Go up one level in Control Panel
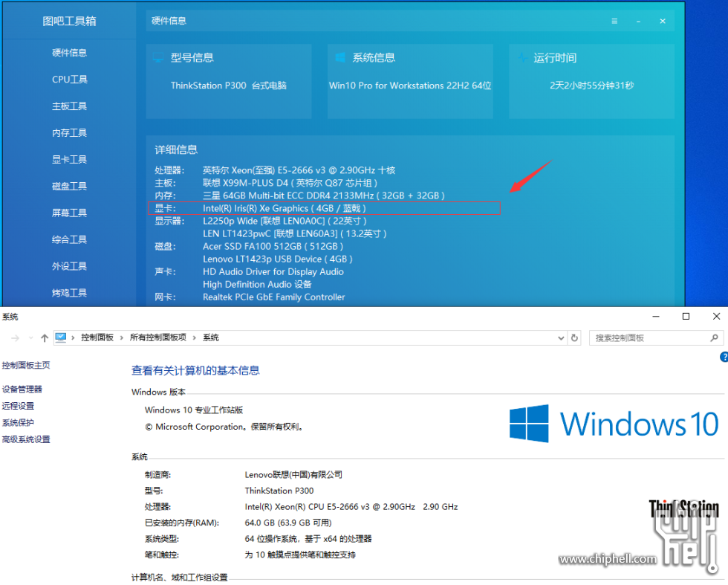 (x=45, y=337)
